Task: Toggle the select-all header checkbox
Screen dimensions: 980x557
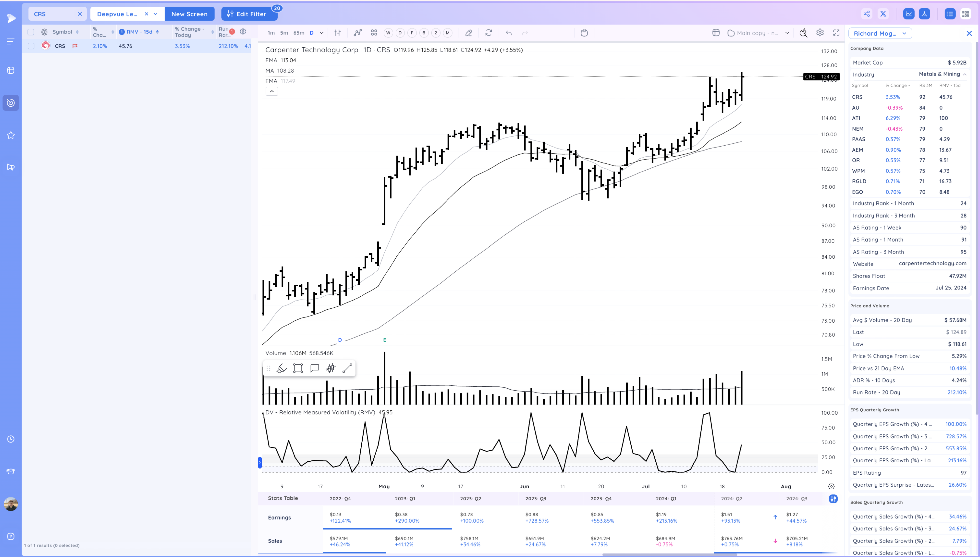Action: [31, 32]
